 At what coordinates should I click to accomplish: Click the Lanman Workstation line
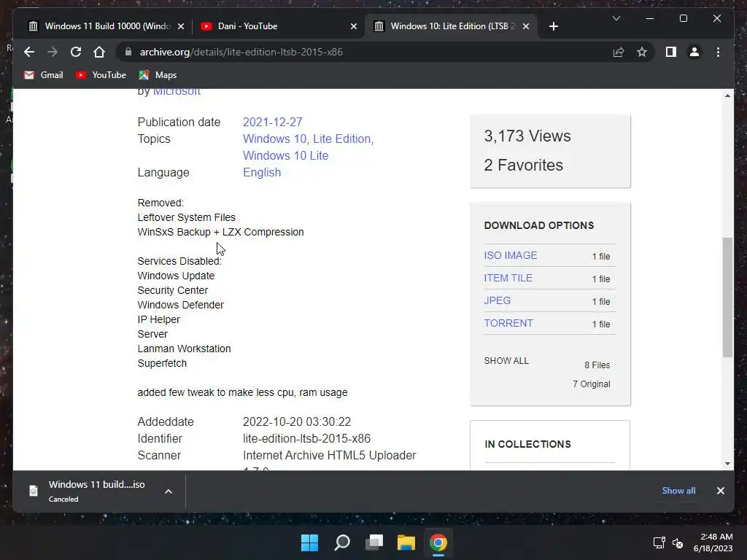click(x=184, y=349)
